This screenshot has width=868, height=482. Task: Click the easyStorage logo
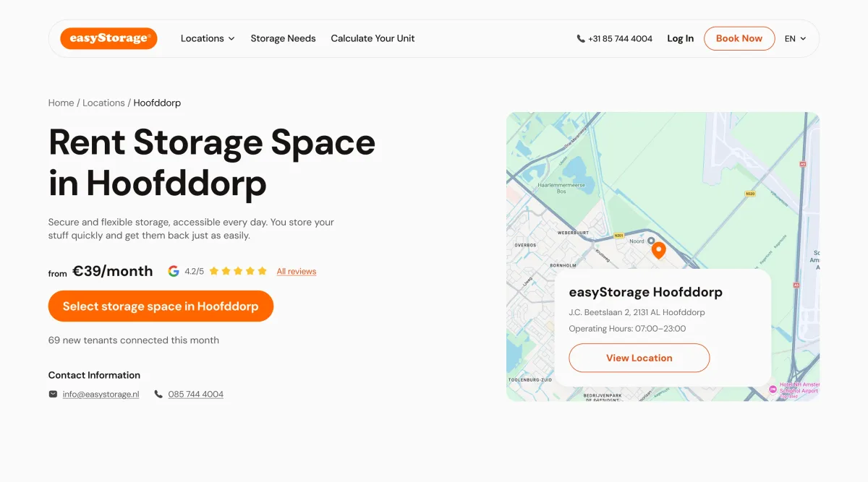pos(109,38)
